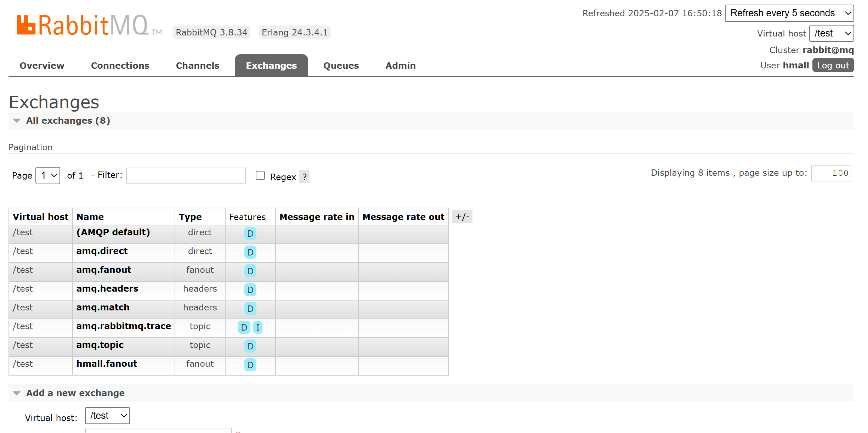
Task: Click the D badge for amq.direct
Action: 250,252
